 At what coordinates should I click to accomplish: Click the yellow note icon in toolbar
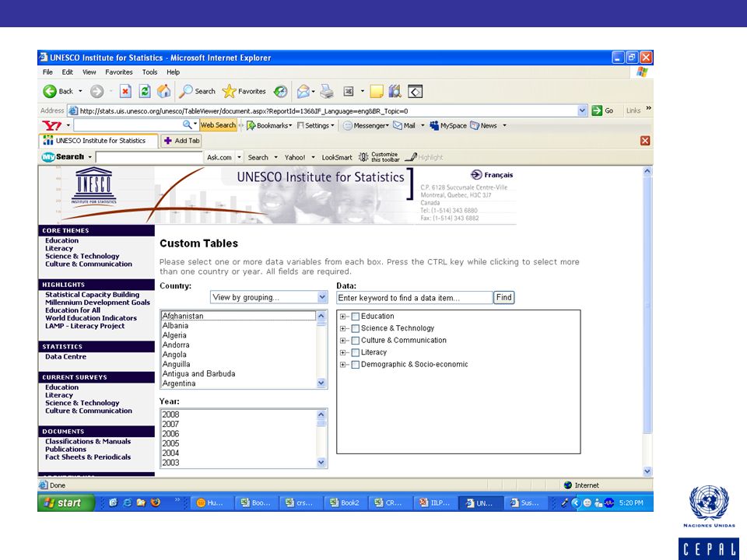pos(377,91)
